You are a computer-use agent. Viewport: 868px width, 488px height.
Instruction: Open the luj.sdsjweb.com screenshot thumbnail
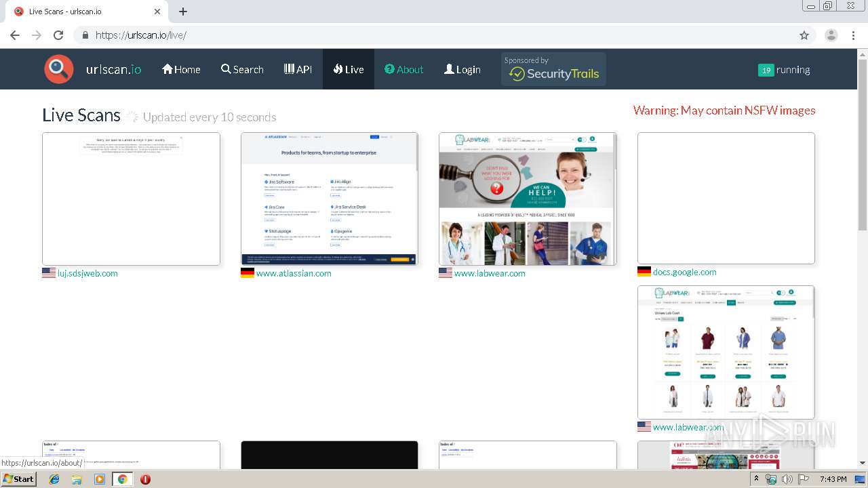131,199
